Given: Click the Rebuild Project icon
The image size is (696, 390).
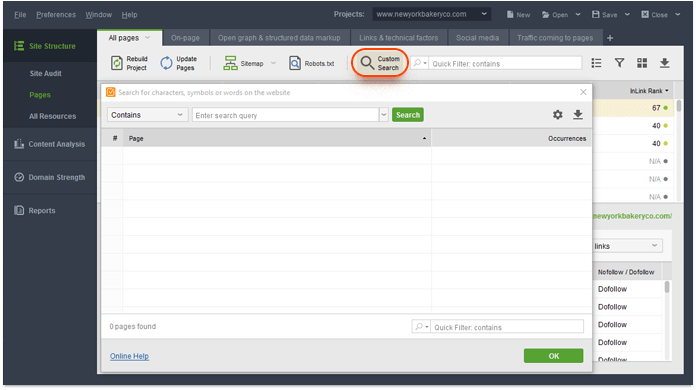Looking at the screenshot, I should coord(116,63).
